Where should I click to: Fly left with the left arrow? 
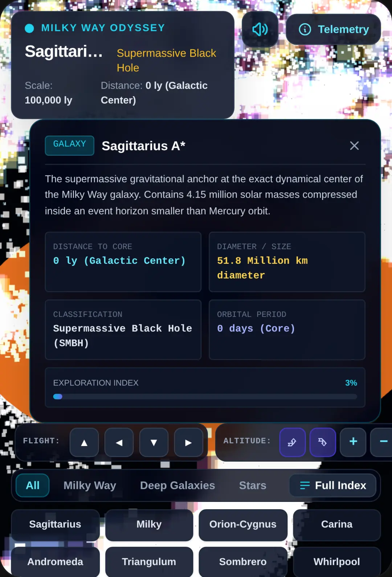click(119, 442)
